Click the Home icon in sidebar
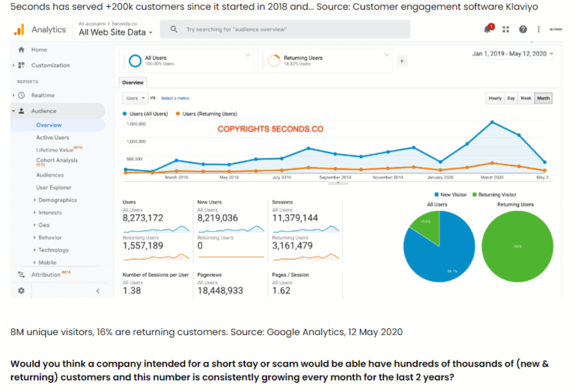575x392 pixels. click(x=22, y=49)
